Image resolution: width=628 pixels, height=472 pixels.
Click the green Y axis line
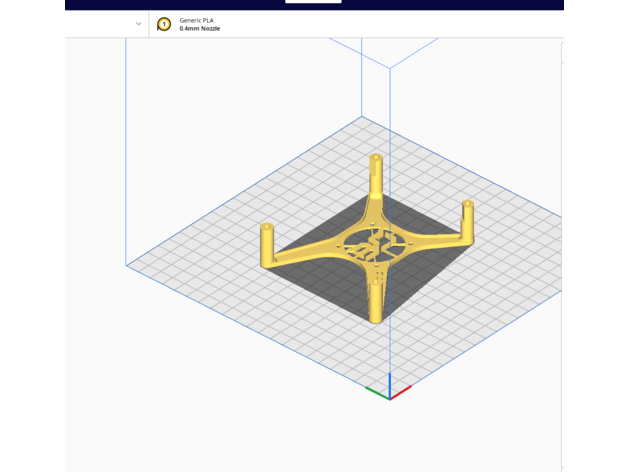(x=377, y=391)
